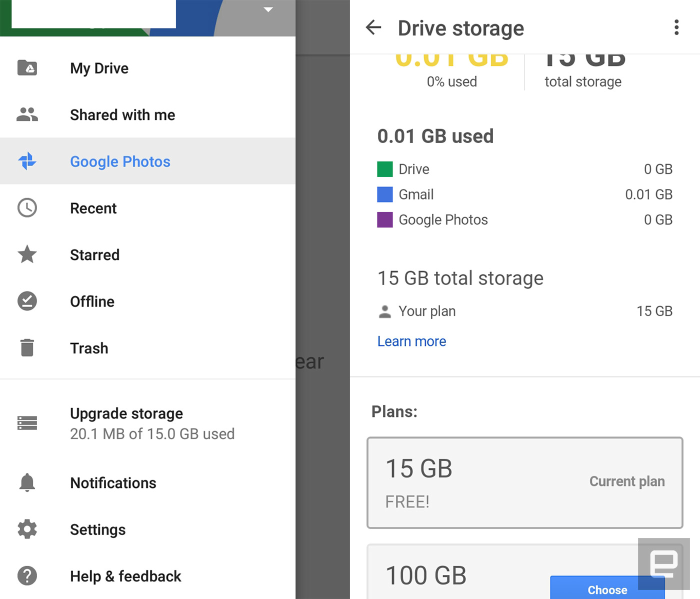Open Recent via clock icon

click(x=27, y=208)
